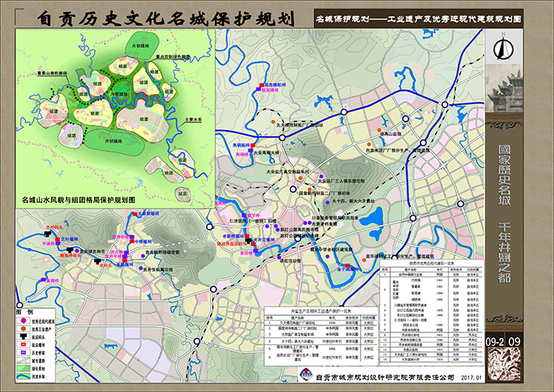Click the purple 重滩桥 bridge marker
Image resolution: width=554 pixels, height=392 pixels.
pos(44,281)
